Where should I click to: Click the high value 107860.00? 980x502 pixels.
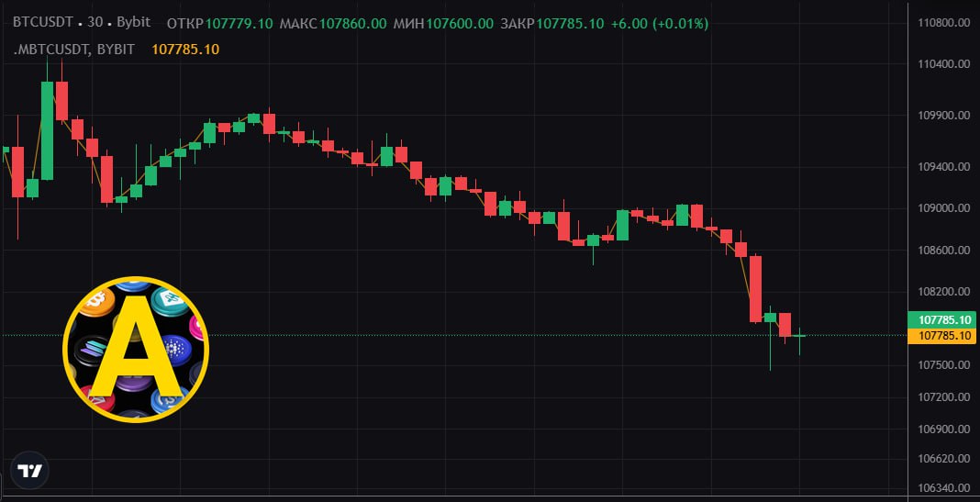(352, 24)
